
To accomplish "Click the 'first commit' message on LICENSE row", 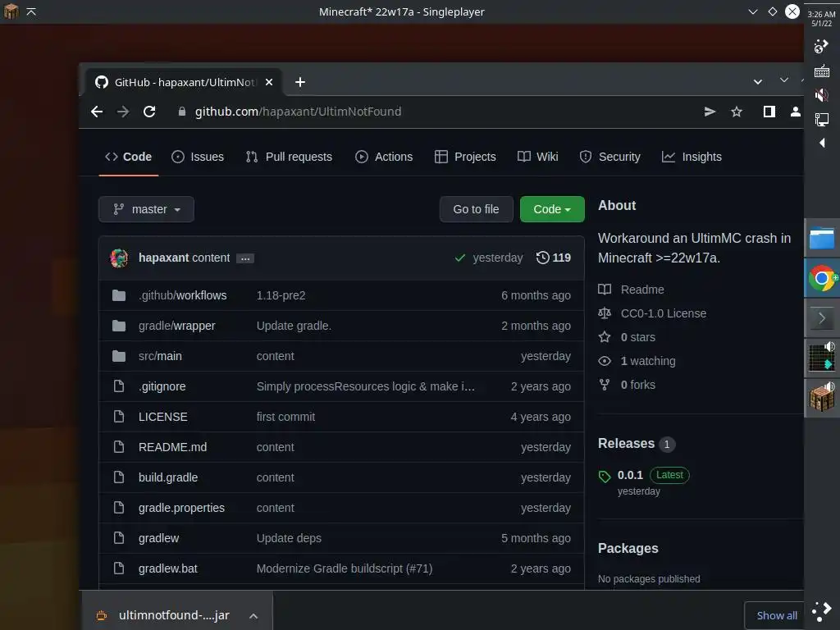I will [x=285, y=417].
